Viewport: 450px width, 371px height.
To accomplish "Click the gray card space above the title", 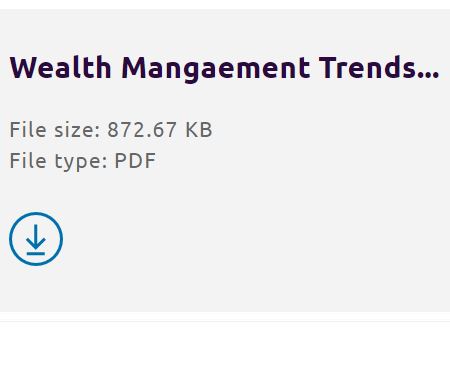I will tap(225, 30).
